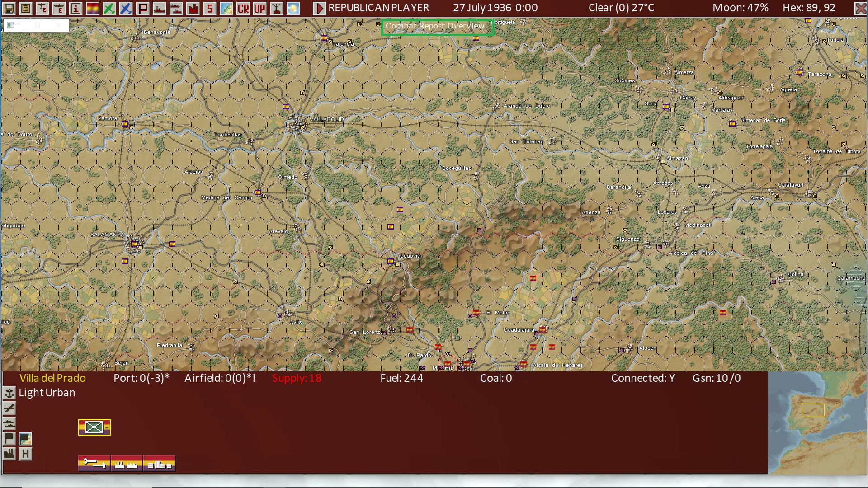Click the 'OP' toolbar icon
868x488 pixels.
tap(260, 8)
